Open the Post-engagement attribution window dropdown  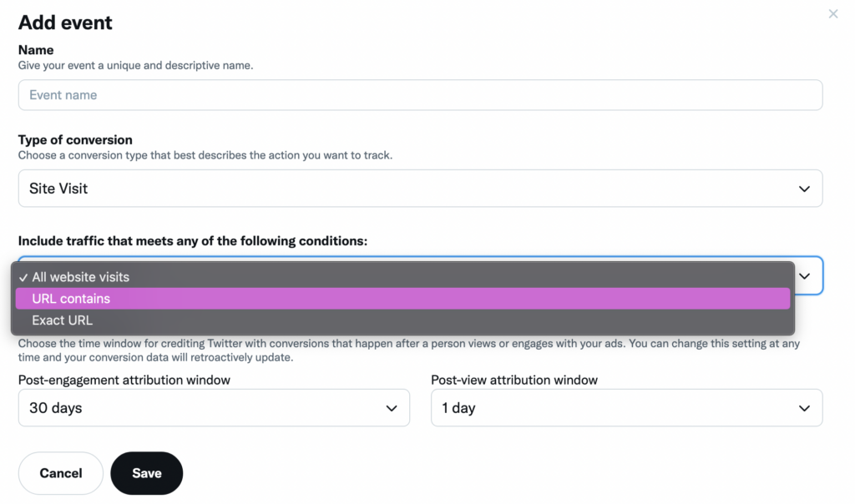click(214, 408)
